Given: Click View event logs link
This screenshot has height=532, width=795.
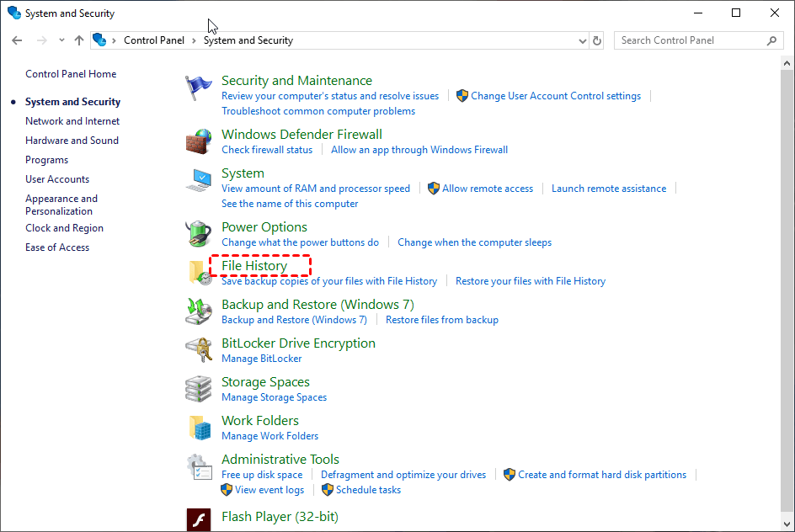Looking at the screenshot, I should point(269,490).
